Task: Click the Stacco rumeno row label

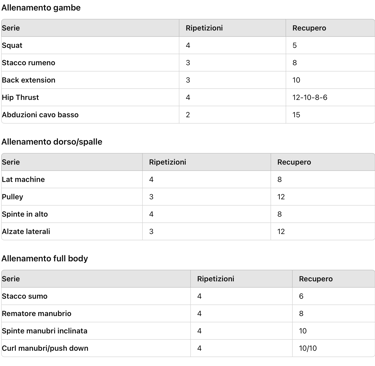Action: coord(90,63)
